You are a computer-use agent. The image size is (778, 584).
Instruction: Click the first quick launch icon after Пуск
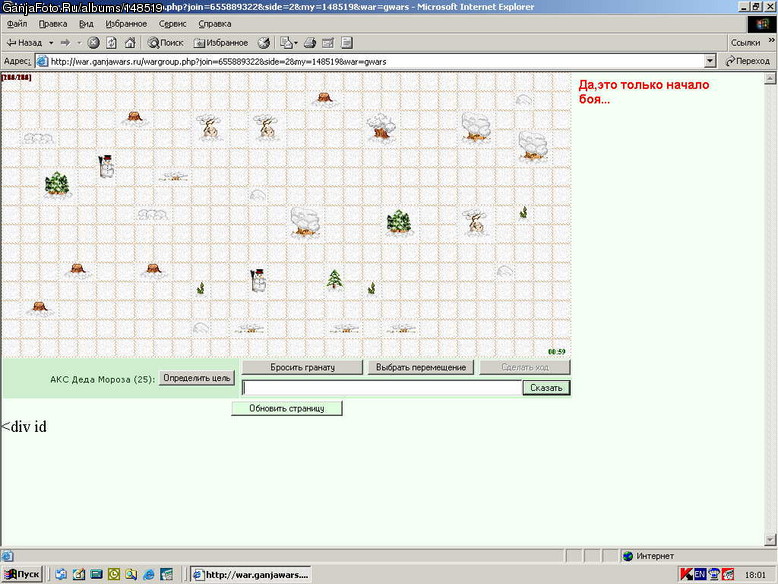click(x=61, y=575)
